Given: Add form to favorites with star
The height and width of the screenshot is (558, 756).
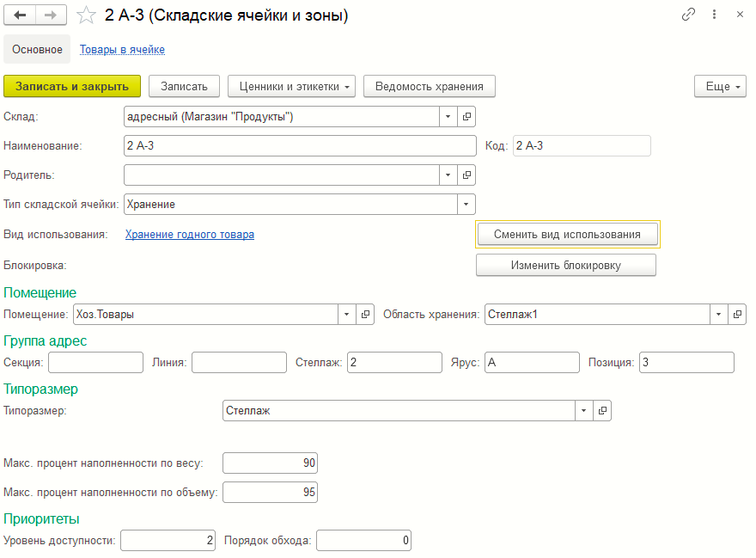Looking at the screenshot, I should [x=86, y=15].
